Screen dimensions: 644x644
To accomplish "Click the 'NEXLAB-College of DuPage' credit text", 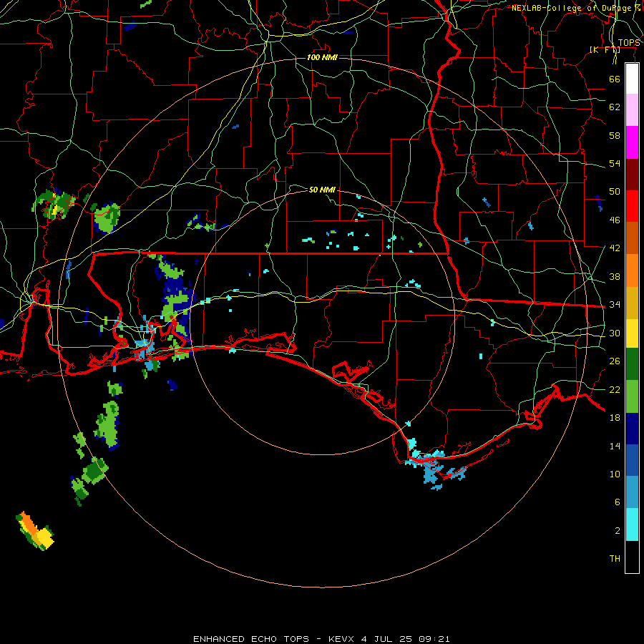I will pyautogui.click(x=572, y=8).
